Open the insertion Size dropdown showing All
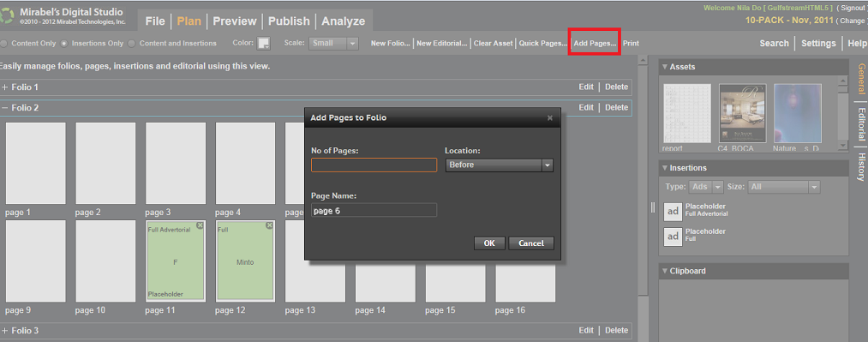 click(x=784, y=187)
